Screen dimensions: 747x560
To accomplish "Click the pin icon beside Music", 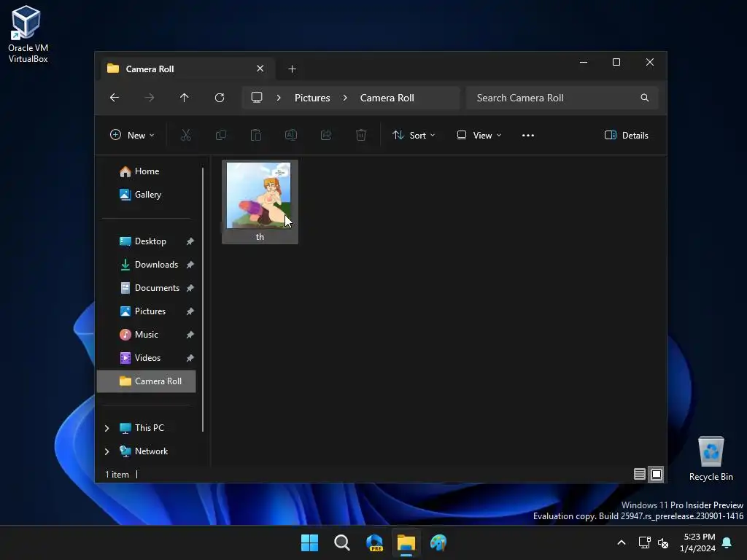I will (190, 335).
